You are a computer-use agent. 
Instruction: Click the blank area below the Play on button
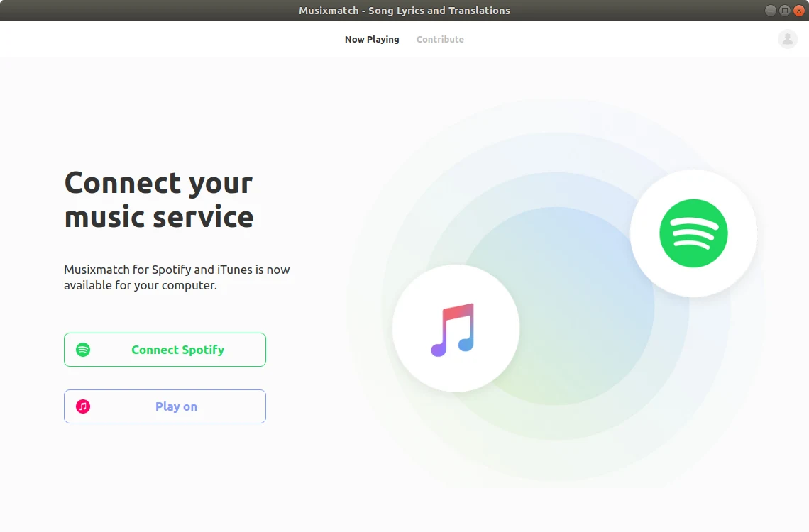[x=165, y=475]
